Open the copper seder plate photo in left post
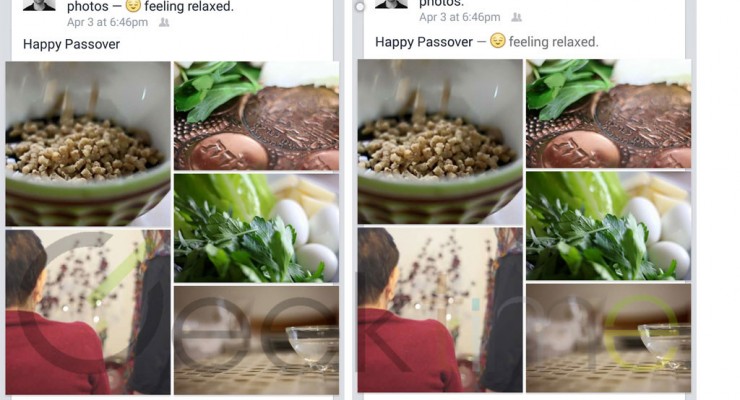Image resolution: width=740 pixels, height=400 pixels. 256,116
